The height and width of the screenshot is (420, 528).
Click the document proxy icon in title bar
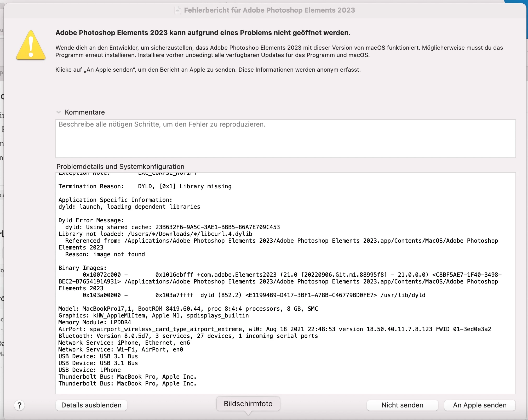[178, 10]
